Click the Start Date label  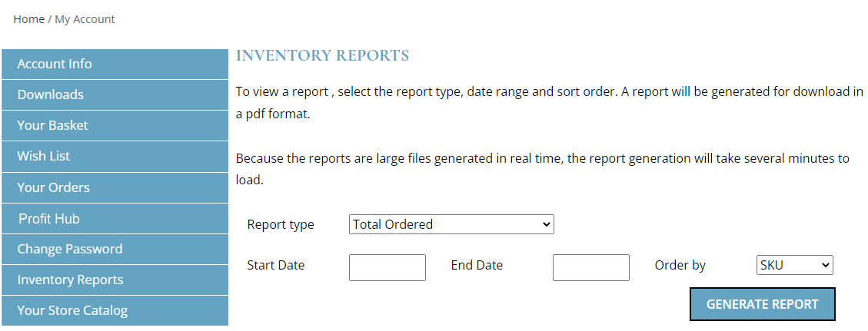(x=276, y=265)
